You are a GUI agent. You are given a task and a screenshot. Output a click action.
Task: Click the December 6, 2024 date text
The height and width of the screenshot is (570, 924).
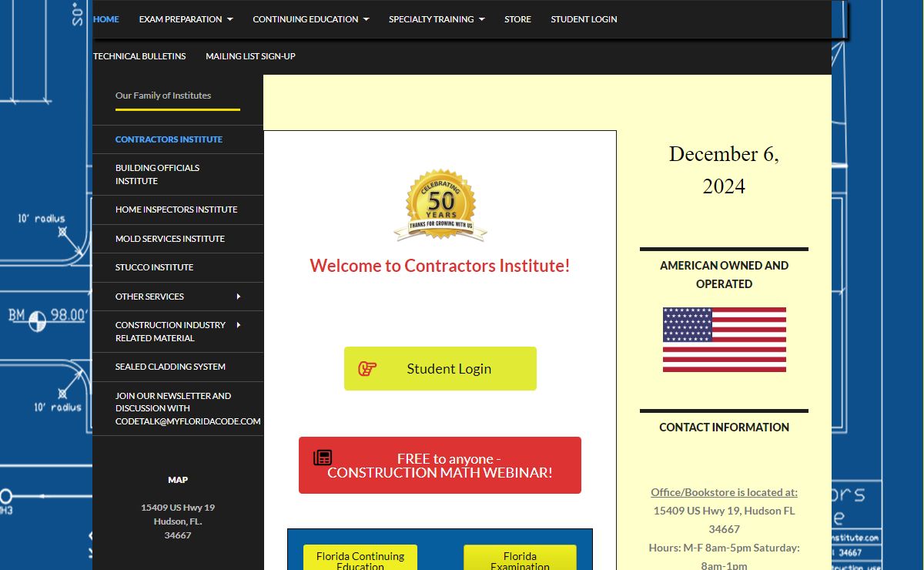(724, 169)
